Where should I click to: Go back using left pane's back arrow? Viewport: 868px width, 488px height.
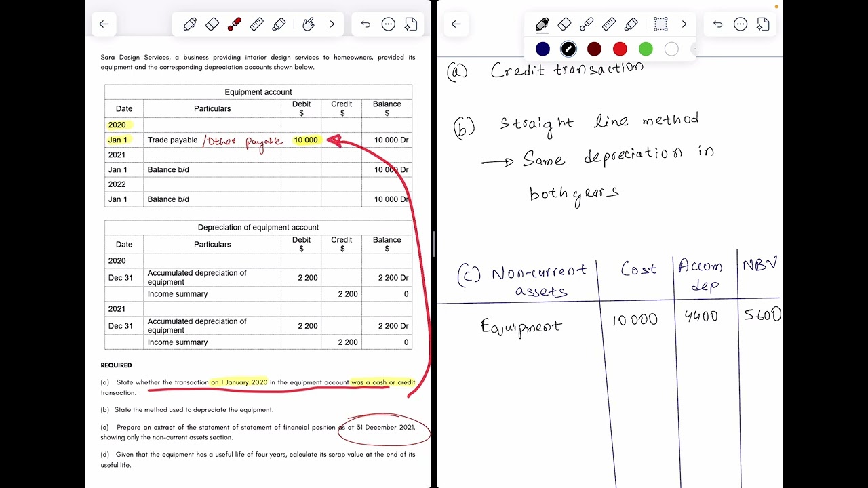104,24
